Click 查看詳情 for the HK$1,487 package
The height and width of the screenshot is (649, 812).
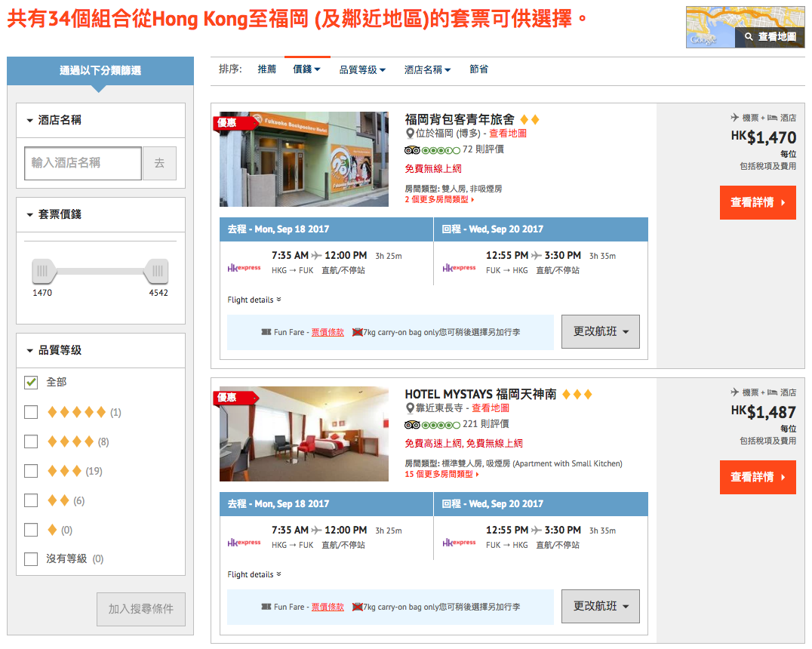tap(758, 477)
